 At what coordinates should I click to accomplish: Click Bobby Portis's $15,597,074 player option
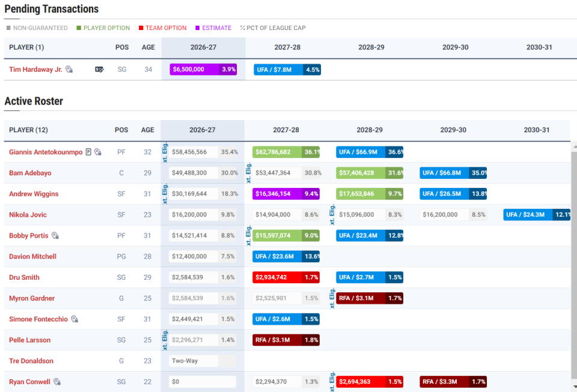click(286, 235)
